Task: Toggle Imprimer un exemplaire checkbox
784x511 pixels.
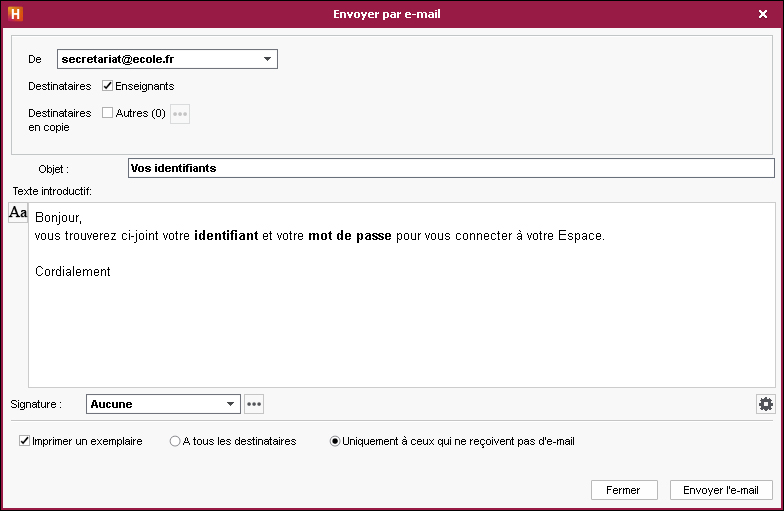Action: (24, 440)
